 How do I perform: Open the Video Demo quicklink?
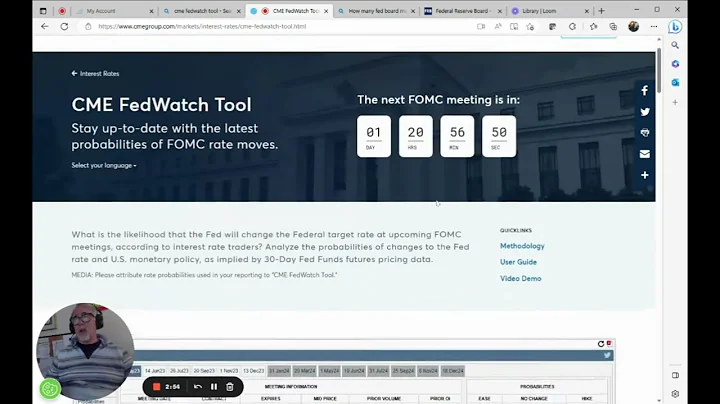pos(521,279)
